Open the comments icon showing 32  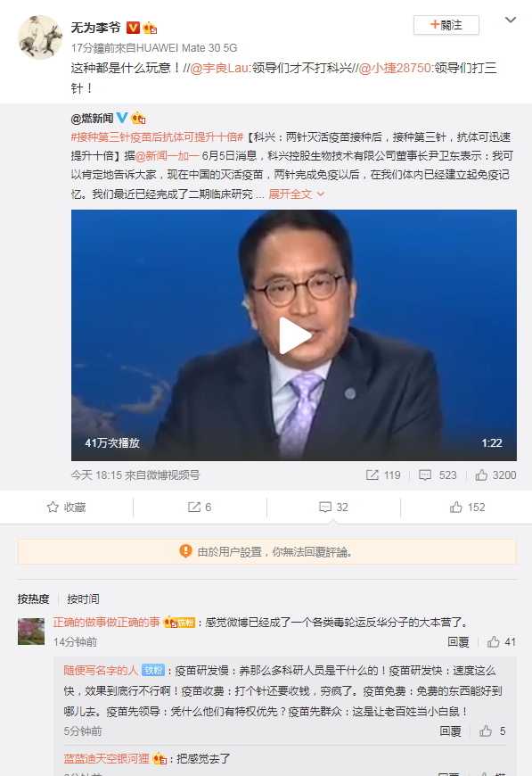[325, 508]
